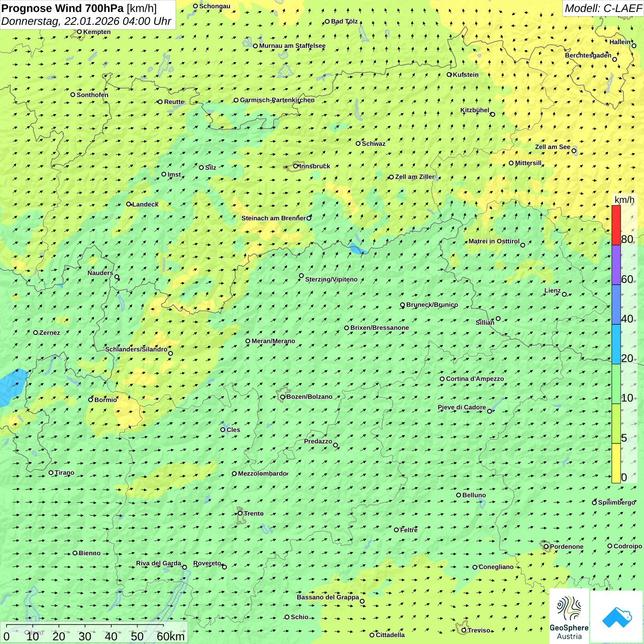Click the Zernez label
The image size is (644, 644).
click(50, 333)
